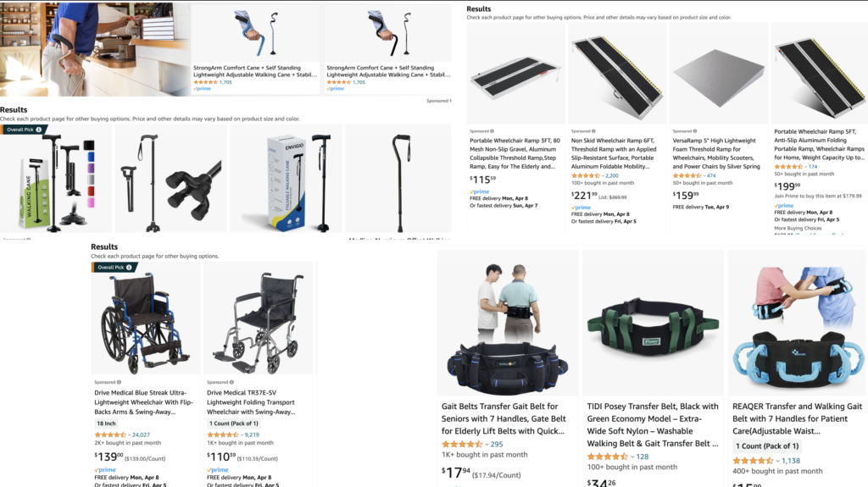
Task: Open the REAQER Transfer and Walking Gait Belt title
Action: point(797,418)
